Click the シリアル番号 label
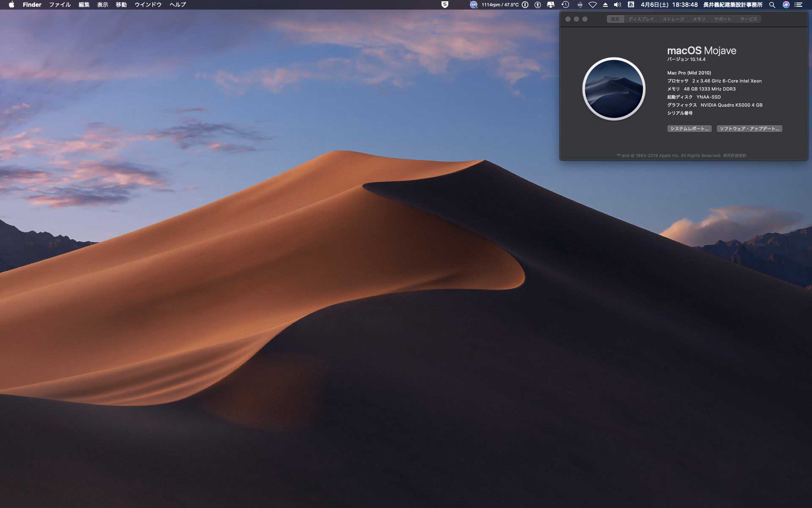The image size is (812, 508). click(680, 113)
